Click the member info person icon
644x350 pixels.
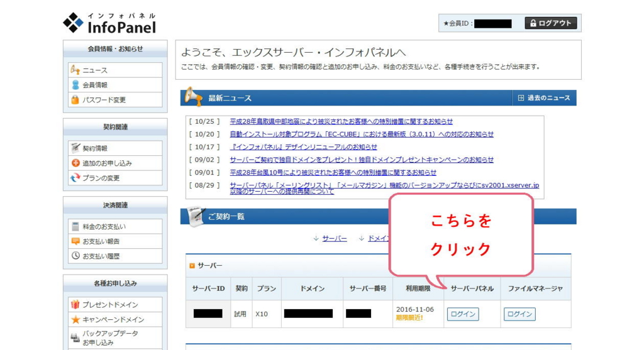(x=75, y=85)
